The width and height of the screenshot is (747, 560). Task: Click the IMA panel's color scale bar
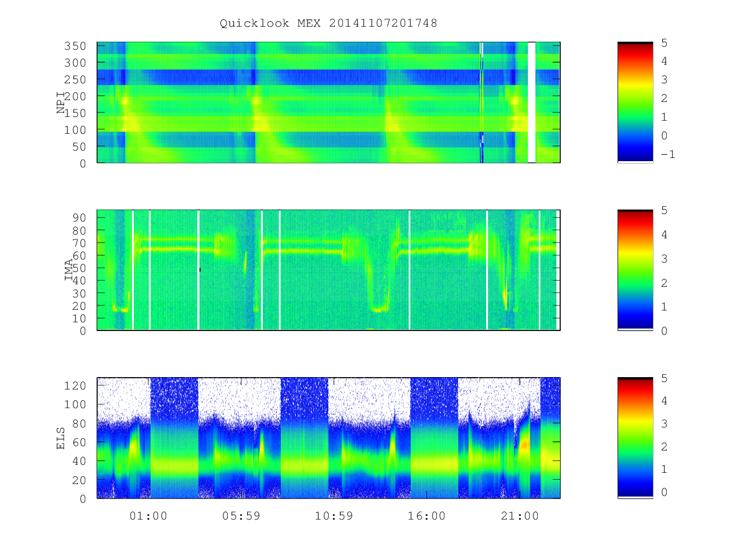[x=635, y=270]
